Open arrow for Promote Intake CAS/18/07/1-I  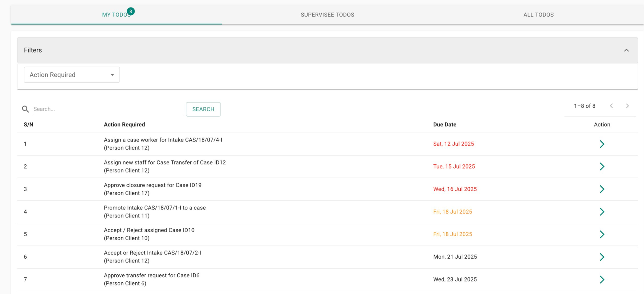click(x=602, y=212)
